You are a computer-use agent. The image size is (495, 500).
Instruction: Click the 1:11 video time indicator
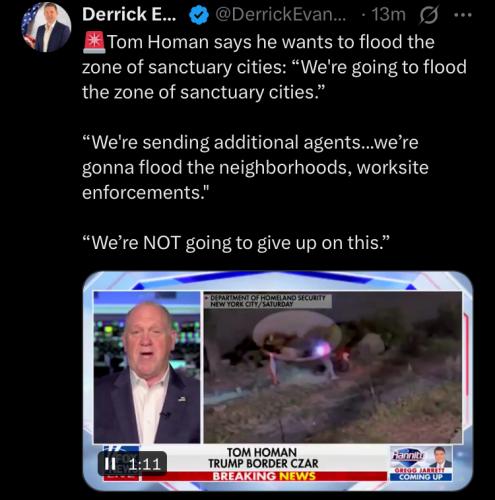coord(144,464)
